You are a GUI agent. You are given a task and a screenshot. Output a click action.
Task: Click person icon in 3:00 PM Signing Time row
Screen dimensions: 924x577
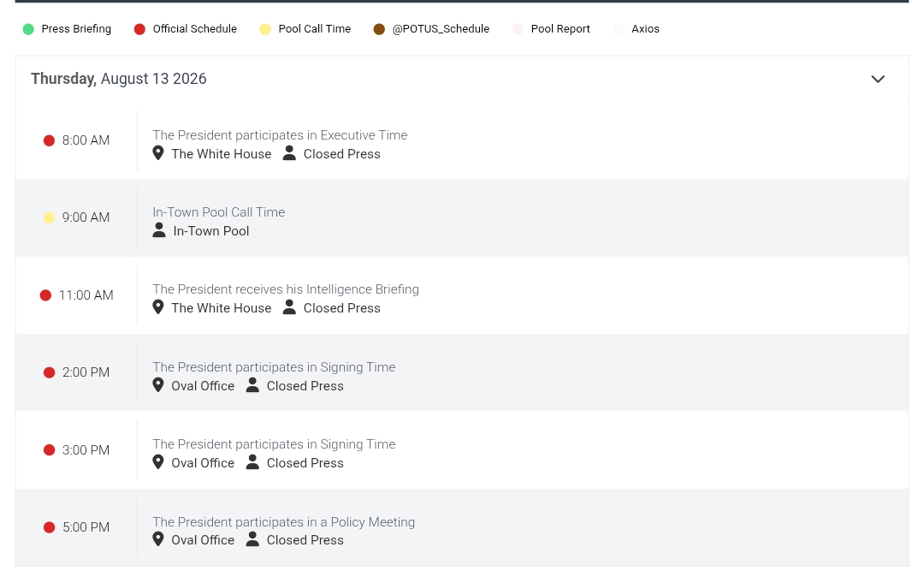tap(252, 462)
